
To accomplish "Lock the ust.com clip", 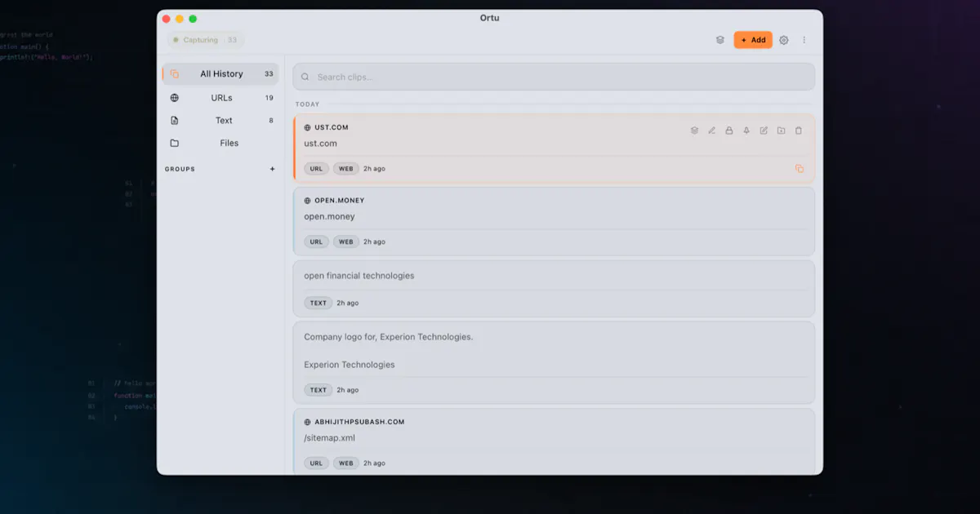I will [x=729, y=131].
